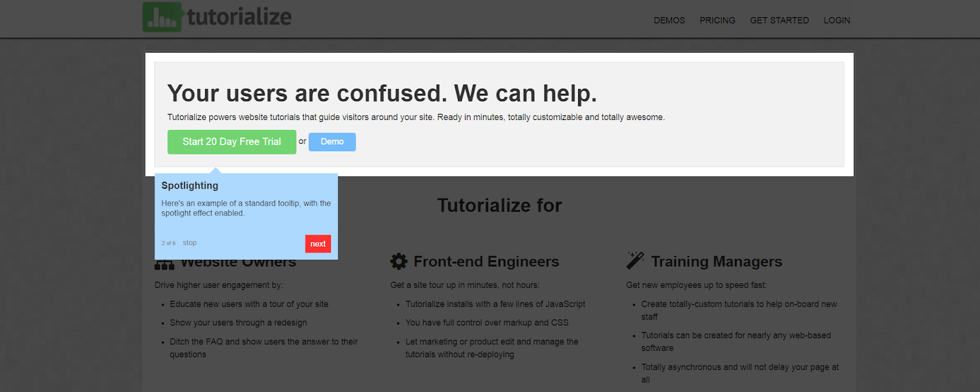
Task: Open the LOGIN page
Action: coord(837,20)
